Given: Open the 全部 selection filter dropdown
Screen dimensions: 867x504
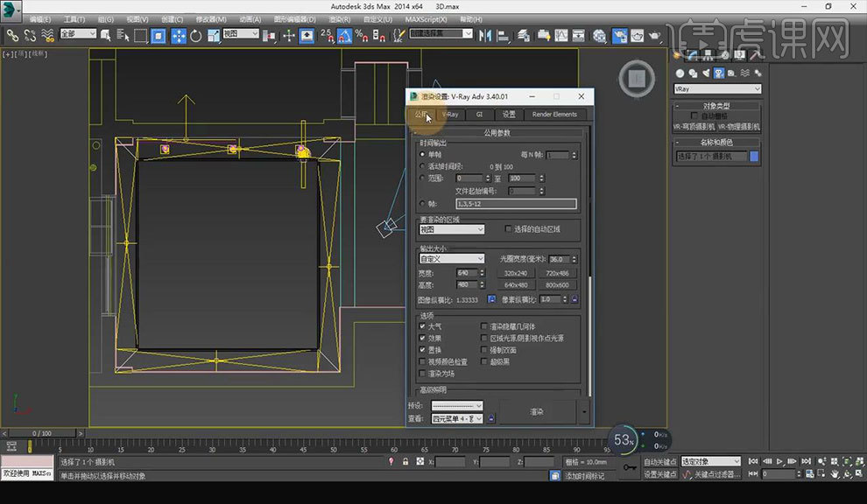Looking at the screenshot, I should tap(78, 34).
